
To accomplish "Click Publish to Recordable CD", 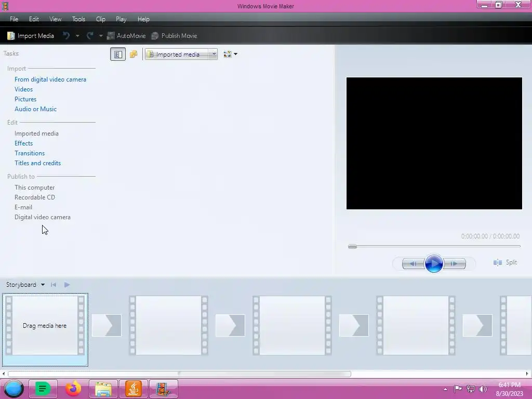I will (35, 197).
